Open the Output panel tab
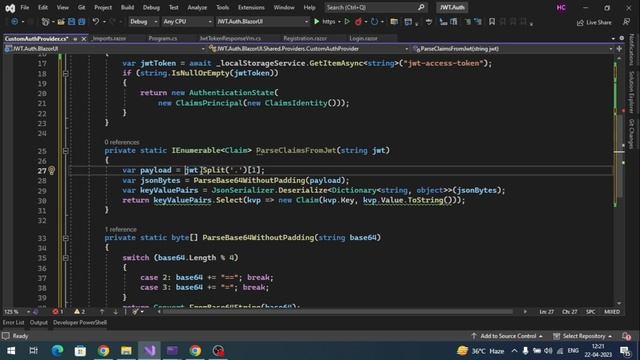 tap(39, 322)
